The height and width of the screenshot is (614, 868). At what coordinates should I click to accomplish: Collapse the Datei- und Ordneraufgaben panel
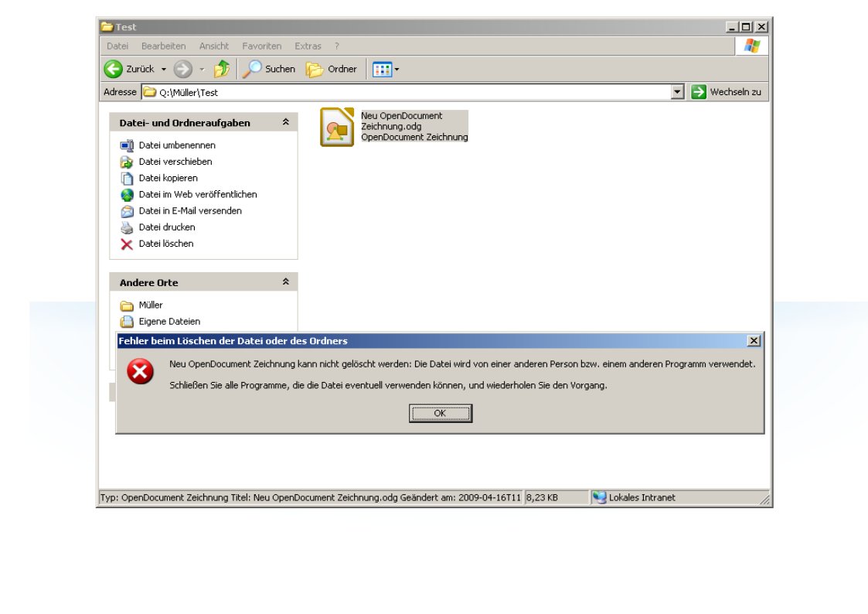[x=285, y=122]
